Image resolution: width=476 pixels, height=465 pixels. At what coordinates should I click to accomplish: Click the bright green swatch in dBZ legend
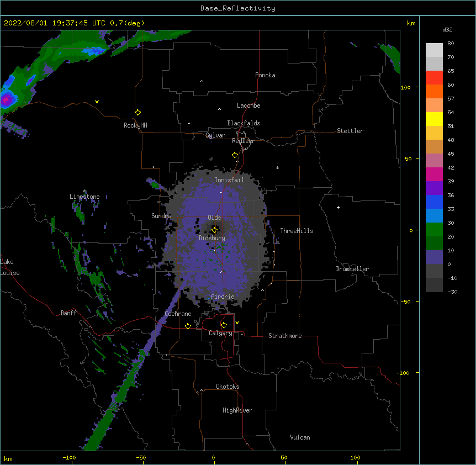click(434, 230)
